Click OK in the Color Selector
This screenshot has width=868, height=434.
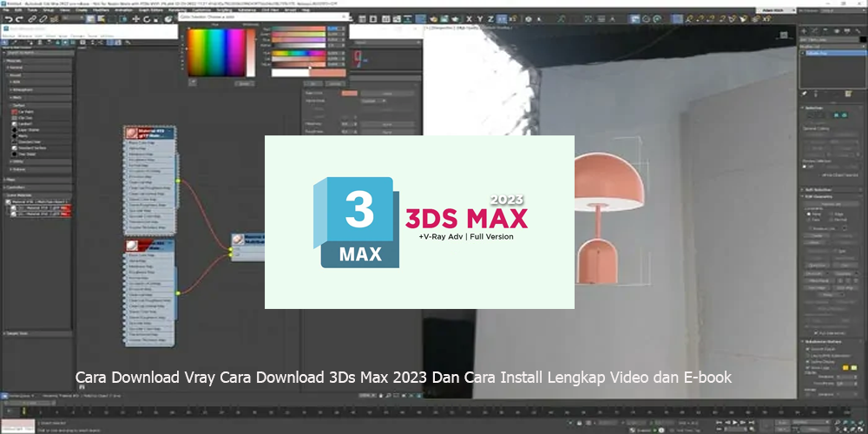[x=312, y=83]
